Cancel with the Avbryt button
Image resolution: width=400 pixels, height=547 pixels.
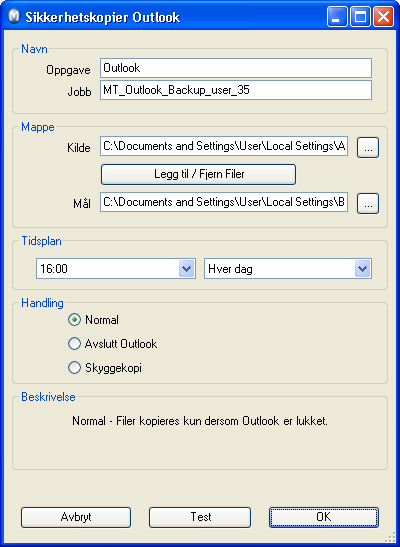tap(76, 517)
